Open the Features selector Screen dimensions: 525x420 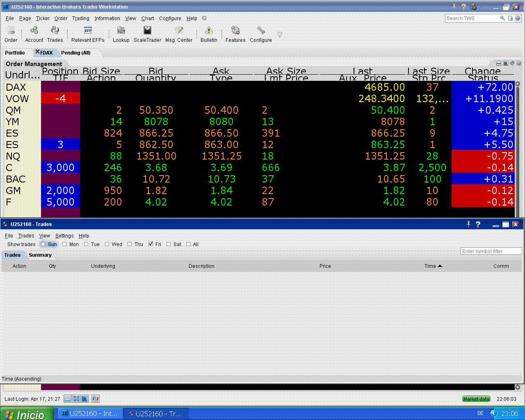[x=235, y=34]
